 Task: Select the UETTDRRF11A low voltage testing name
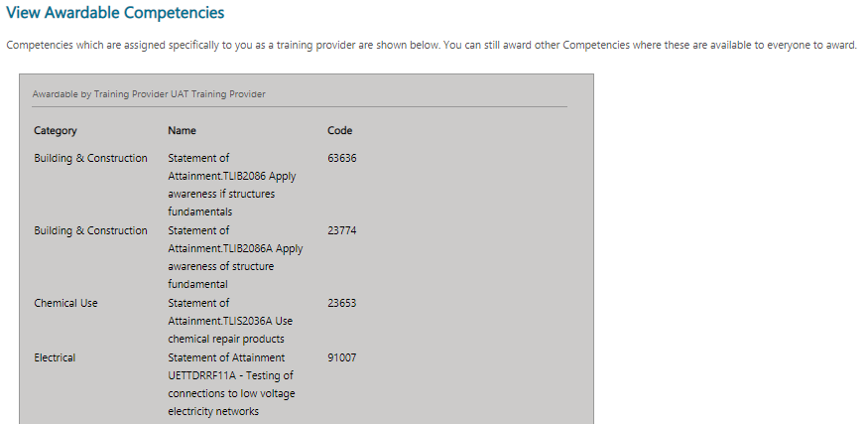232,384
